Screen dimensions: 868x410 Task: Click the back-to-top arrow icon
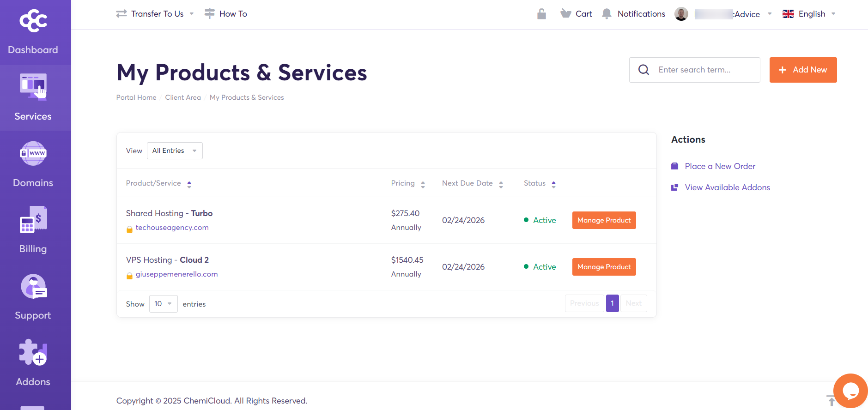(x=831, y=400)
